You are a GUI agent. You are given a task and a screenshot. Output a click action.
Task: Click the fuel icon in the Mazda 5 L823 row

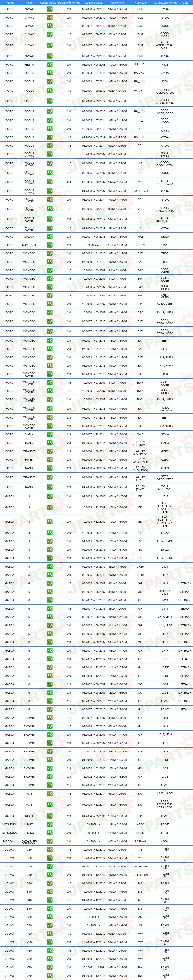coord(49,567)
